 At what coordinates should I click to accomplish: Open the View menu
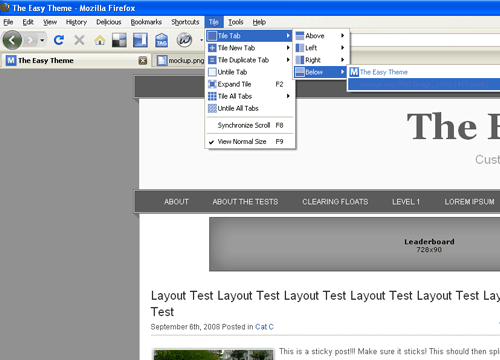pyautogui.click(x=50, y=22)
